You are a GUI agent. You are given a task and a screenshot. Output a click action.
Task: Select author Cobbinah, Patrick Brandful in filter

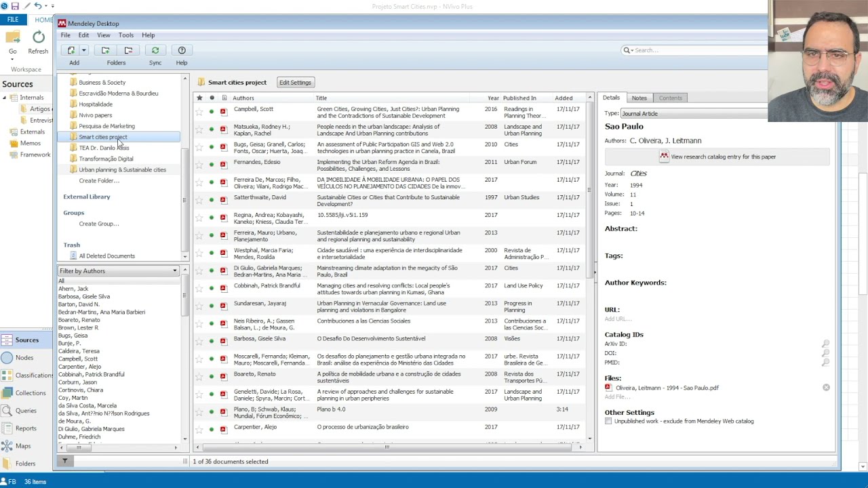[91, 375]
